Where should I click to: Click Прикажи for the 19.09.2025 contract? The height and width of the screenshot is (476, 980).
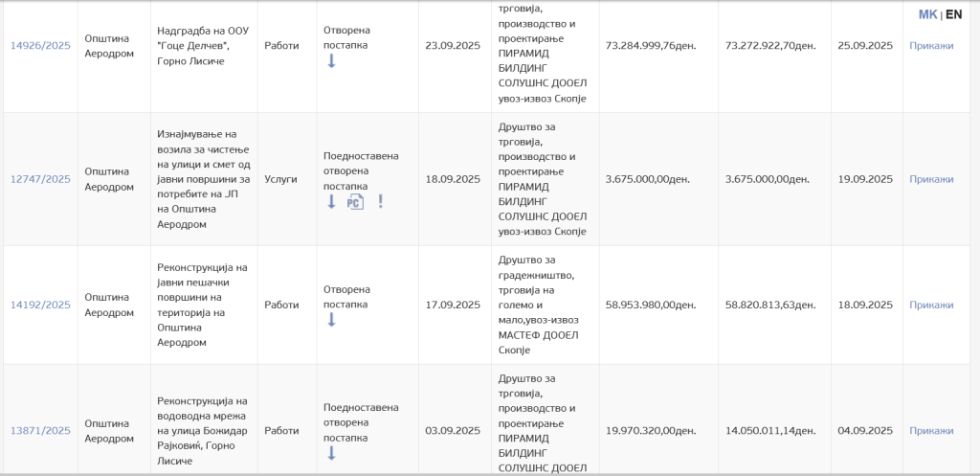click(931, 179)
